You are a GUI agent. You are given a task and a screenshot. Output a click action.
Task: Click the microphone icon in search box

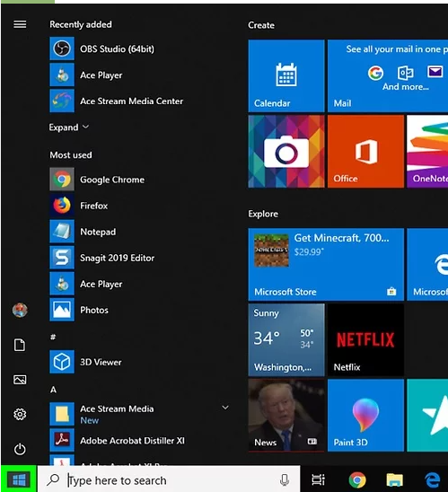[285, 479]
